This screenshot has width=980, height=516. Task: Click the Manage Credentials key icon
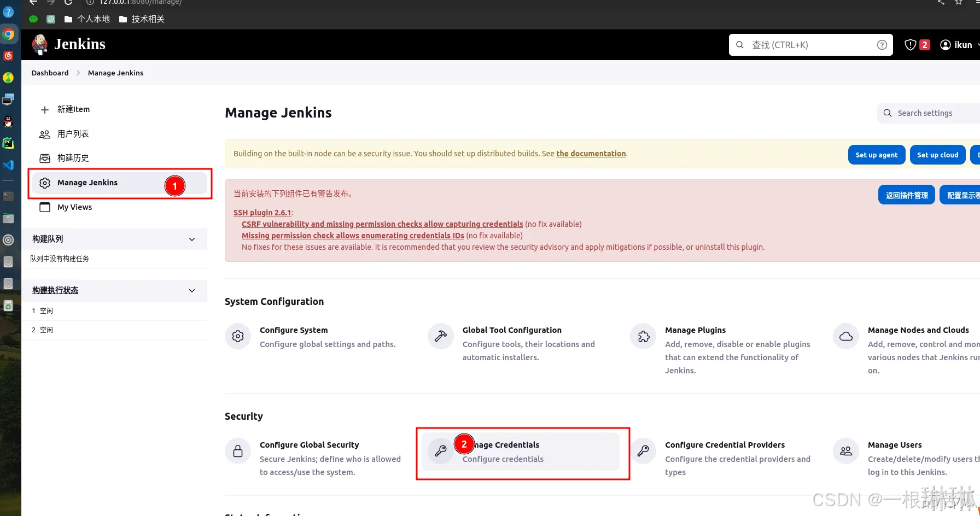tap(441, 451)
